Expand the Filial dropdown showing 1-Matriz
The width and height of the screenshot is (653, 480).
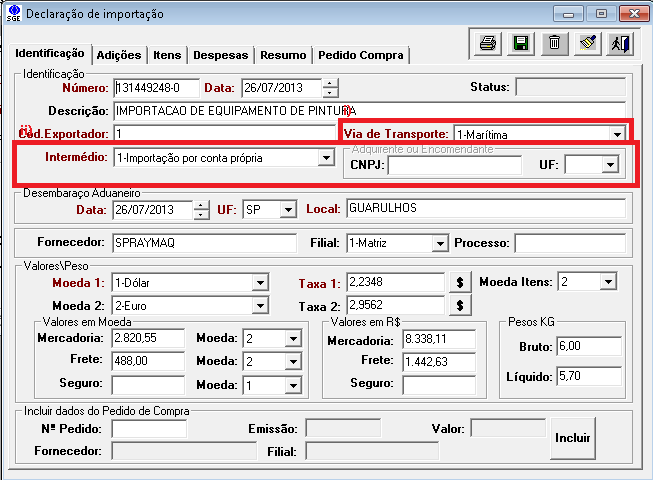click(438, 243)
